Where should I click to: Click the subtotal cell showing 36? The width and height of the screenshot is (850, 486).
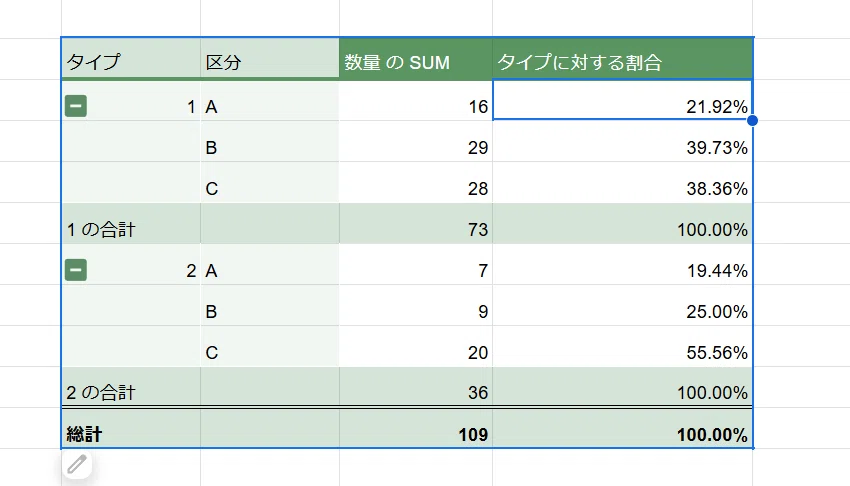[x=416, y=387]
